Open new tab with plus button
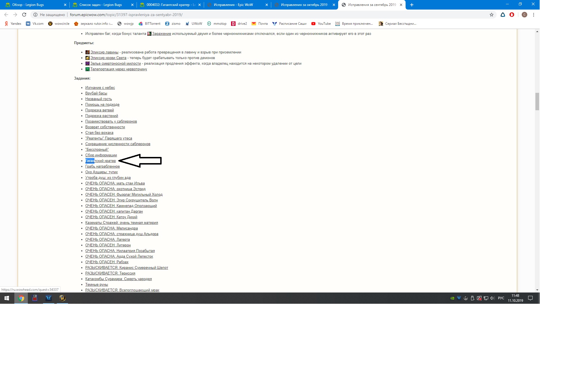 click(411, 5)
